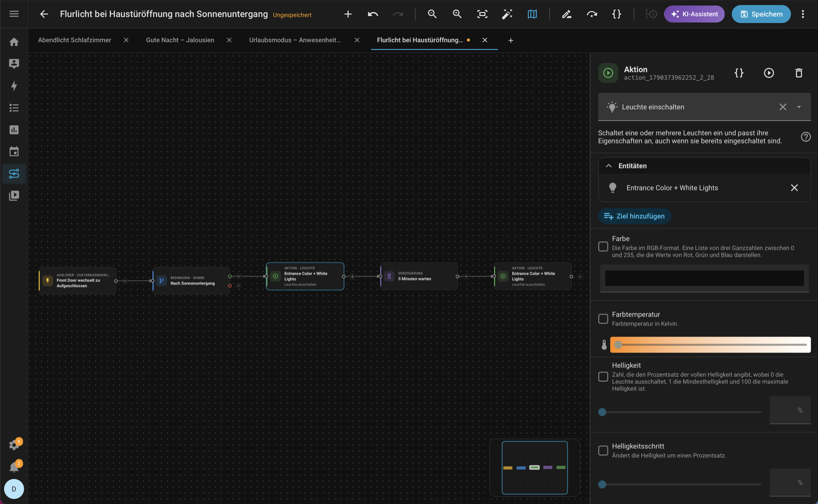Screen dimensions: 818x504
Task: Open the three-dot overflow menu
Action: pyautogui.click(x=803, y=14)
